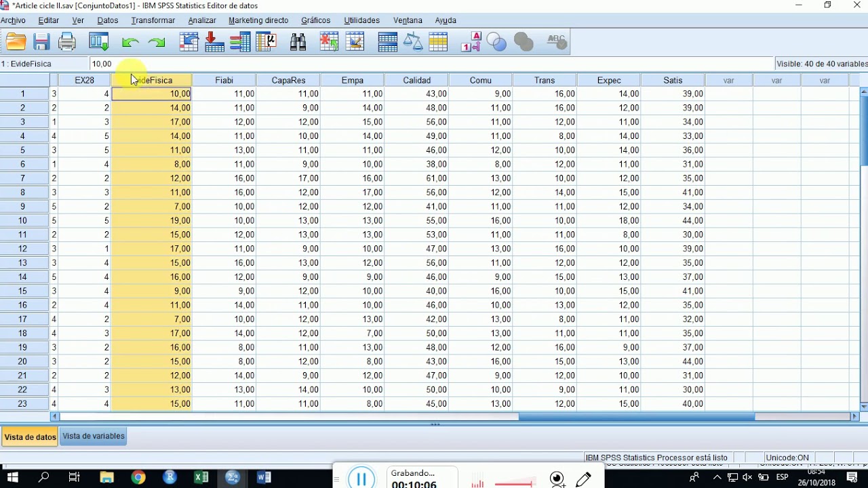This screenshot has width=868, height=488.
Task: Open the Windows Start menu
Action: click(x=12, y=478)
